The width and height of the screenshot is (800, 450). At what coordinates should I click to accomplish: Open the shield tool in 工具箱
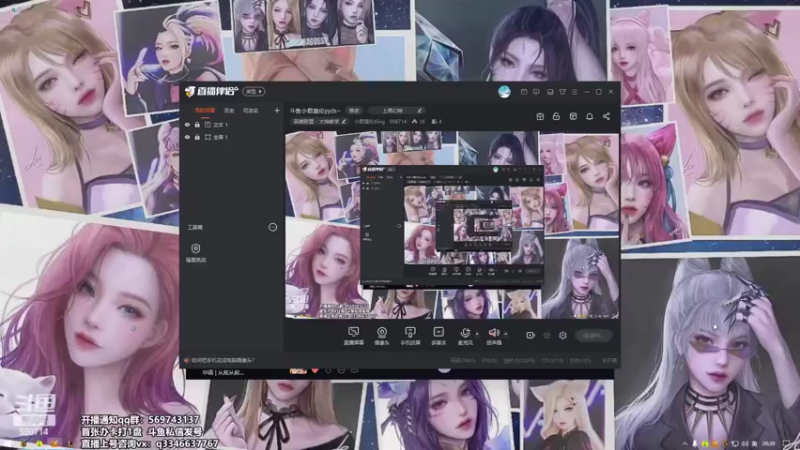(195, 252)
